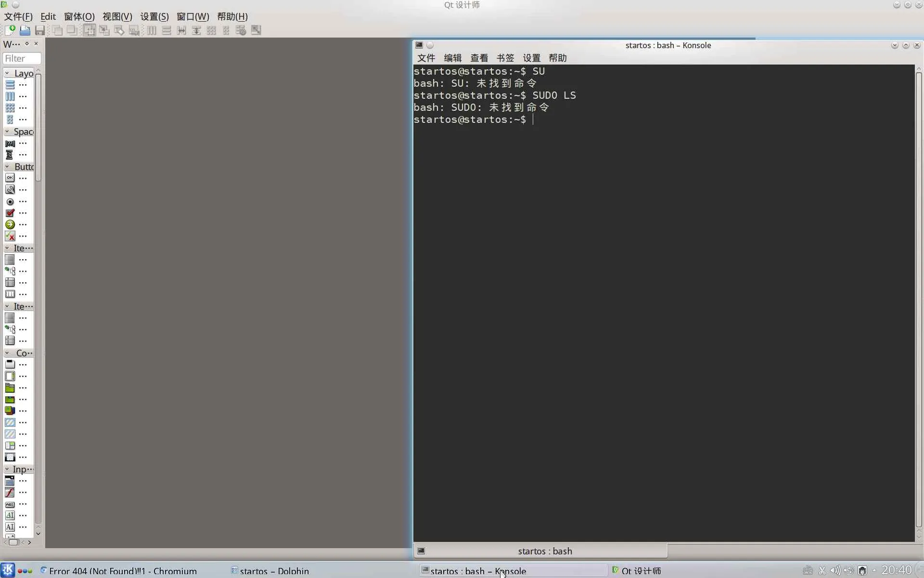Click the Konsole vertical scrollbar
This screenshot has height=578, width=924.
(919, 299)
